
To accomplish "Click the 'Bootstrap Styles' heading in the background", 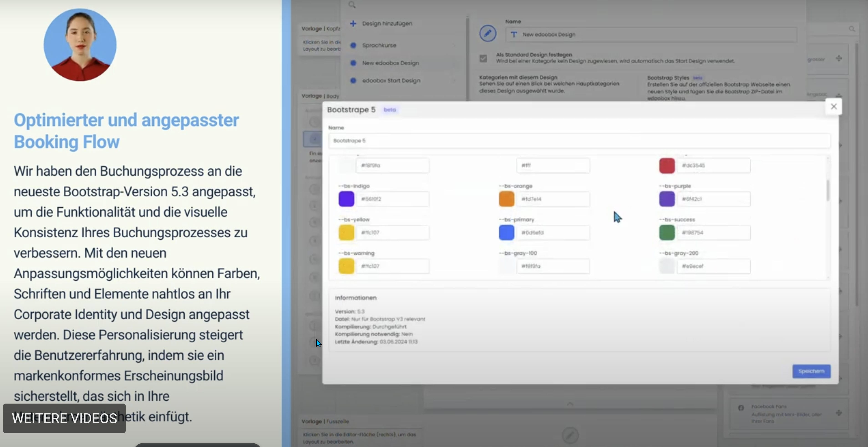I will [668, 78].
